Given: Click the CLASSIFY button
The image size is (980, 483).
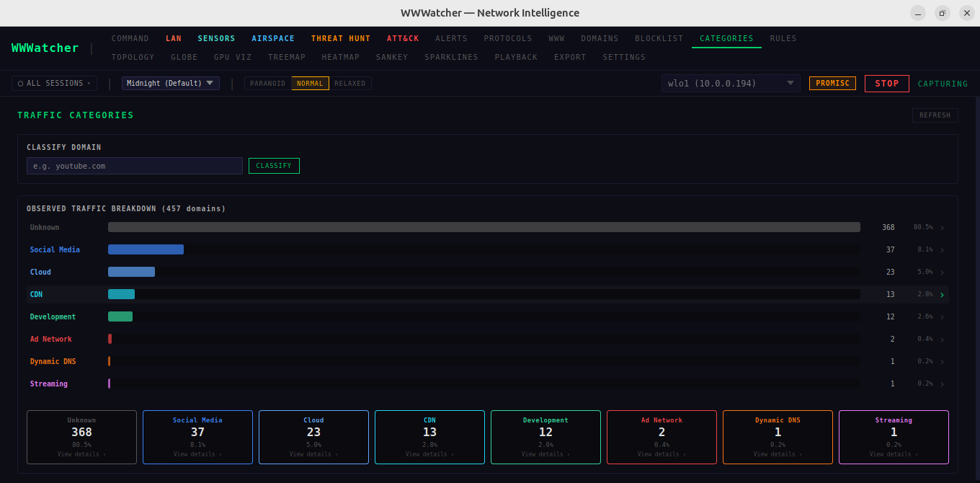Looking at the screenshot, I should 274,166.
